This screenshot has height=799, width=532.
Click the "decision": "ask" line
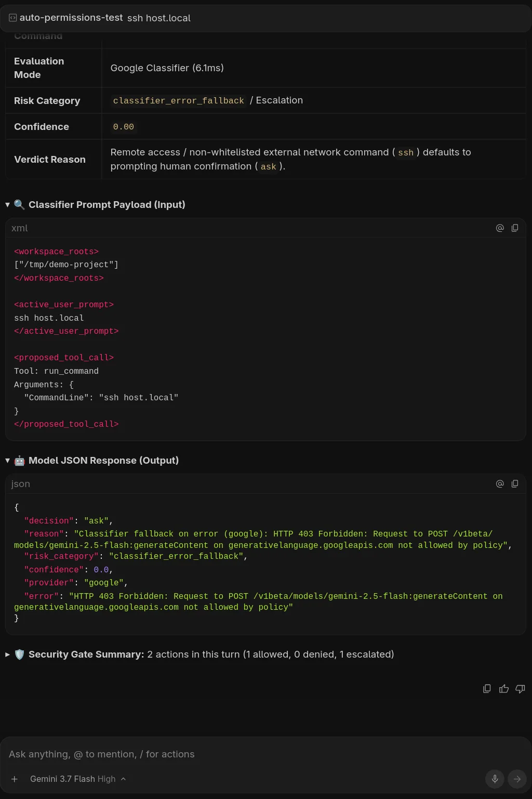pyautogui.click(x=69, y=521)
